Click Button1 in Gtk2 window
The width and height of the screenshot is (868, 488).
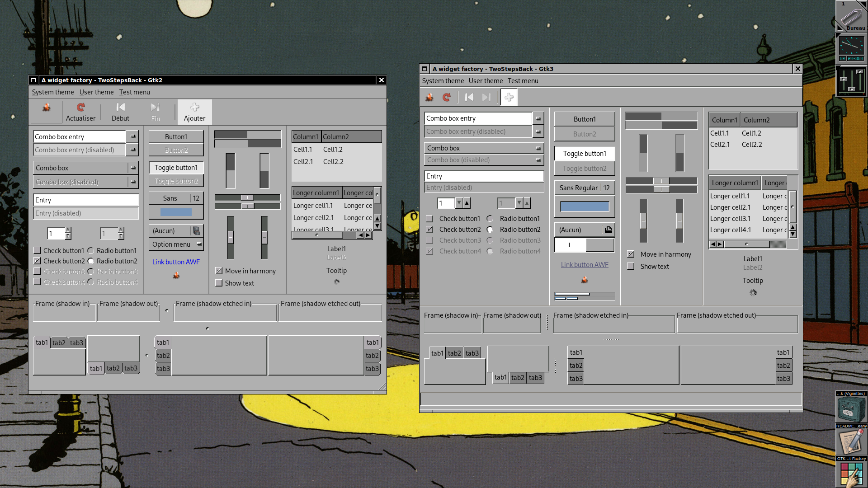(176, 137)
